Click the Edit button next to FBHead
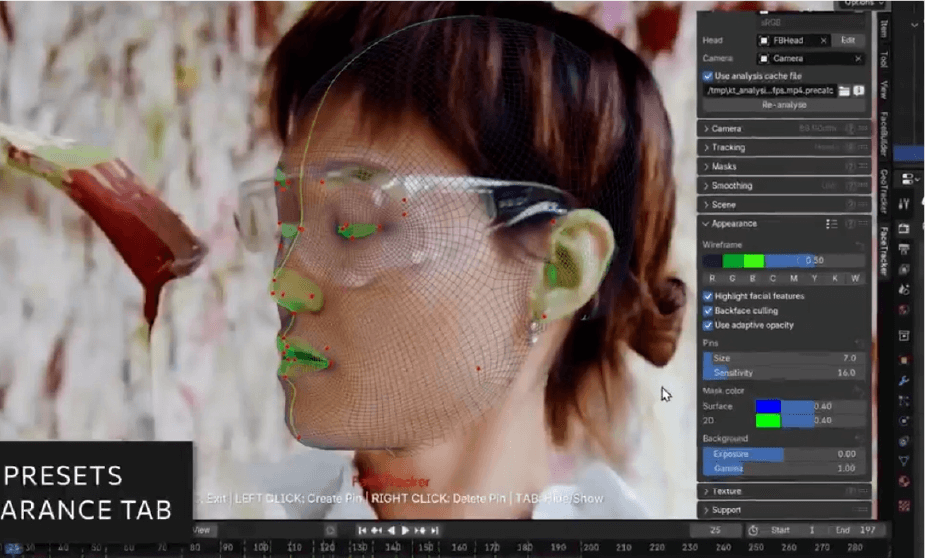 (848, 40)
